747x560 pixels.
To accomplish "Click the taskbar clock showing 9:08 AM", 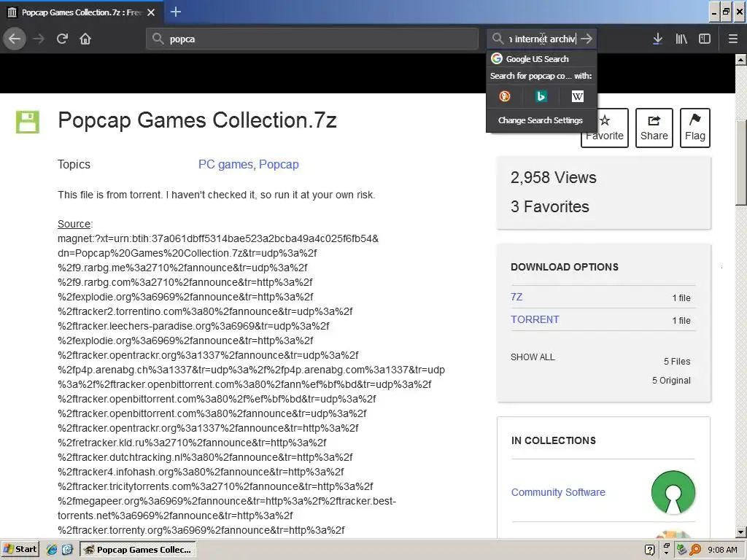I will tap(722, 550).
